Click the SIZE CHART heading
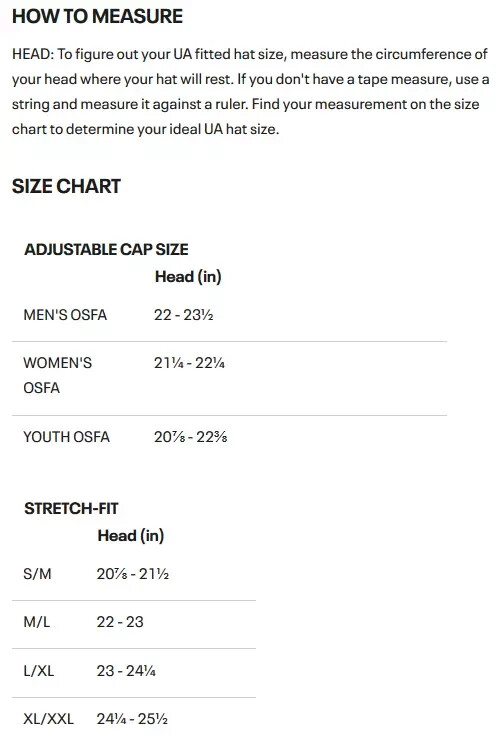This screenshot has height=749, width=504. pyautogui.click(x=66, y=186)
